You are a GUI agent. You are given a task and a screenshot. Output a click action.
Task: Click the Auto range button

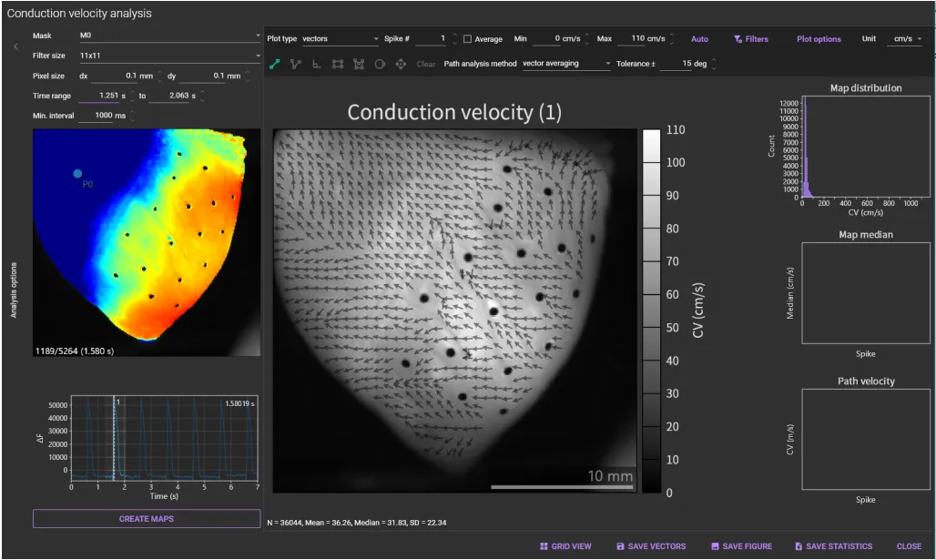point(699,39)
